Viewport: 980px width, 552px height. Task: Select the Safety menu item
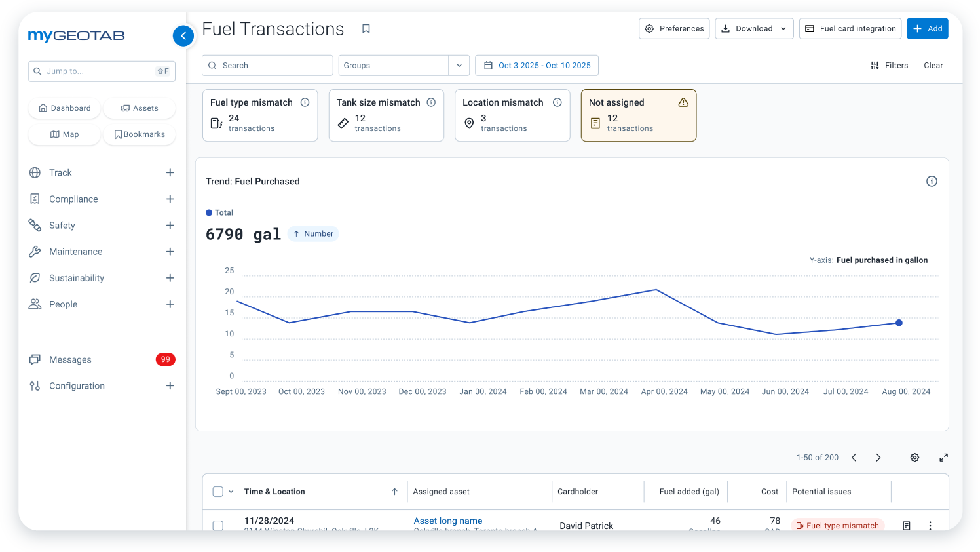(62, 226)
